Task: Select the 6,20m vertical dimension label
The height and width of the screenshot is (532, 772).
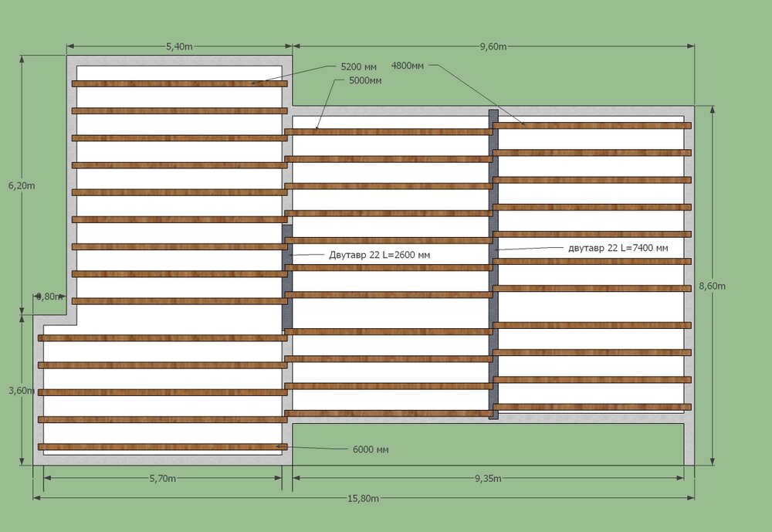Action: click(x=22, y=186)
